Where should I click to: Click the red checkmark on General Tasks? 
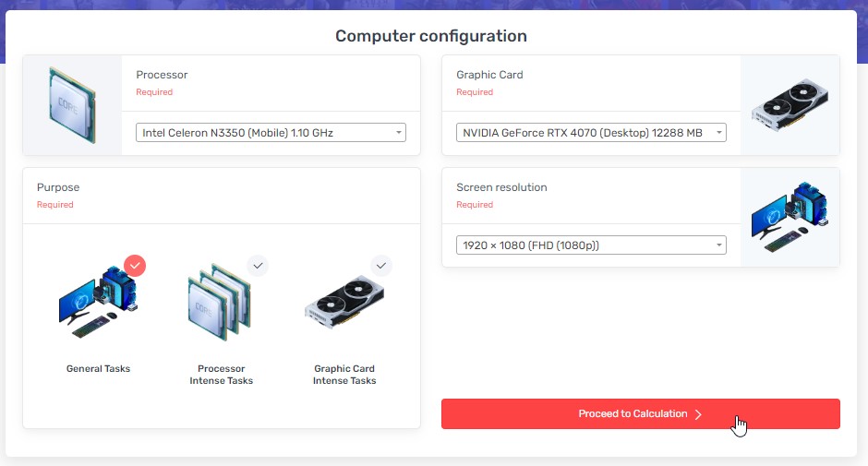tap(135, 266)
